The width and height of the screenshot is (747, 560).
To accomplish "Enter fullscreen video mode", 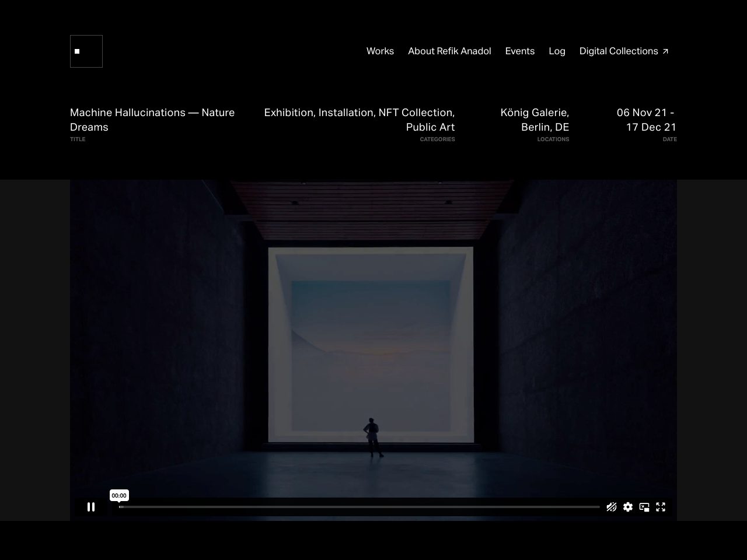I will tap(661, 507).
